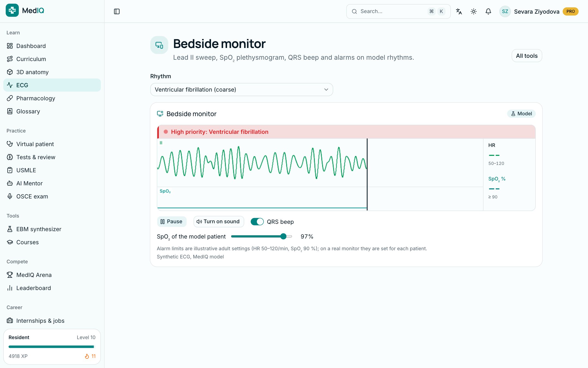Click the Sevara Ziyodova username
This screenshot has width=588, height=368.
(x=537, y=11)
